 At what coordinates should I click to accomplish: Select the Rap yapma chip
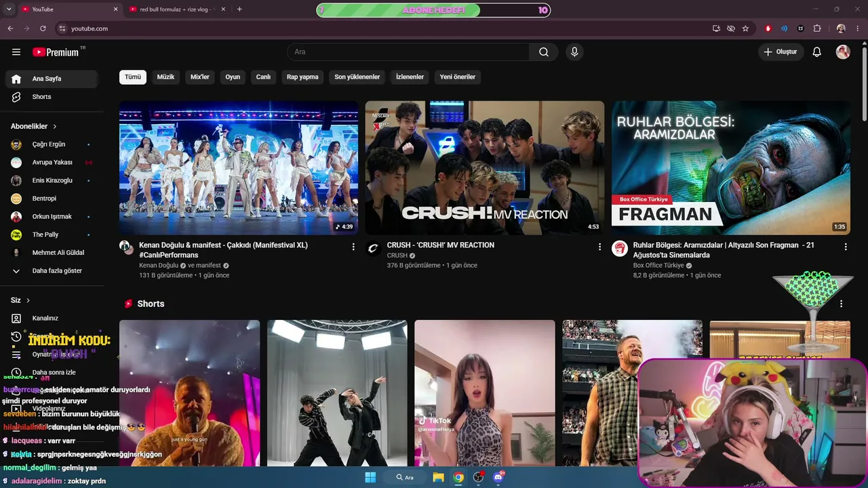(302, 77)
